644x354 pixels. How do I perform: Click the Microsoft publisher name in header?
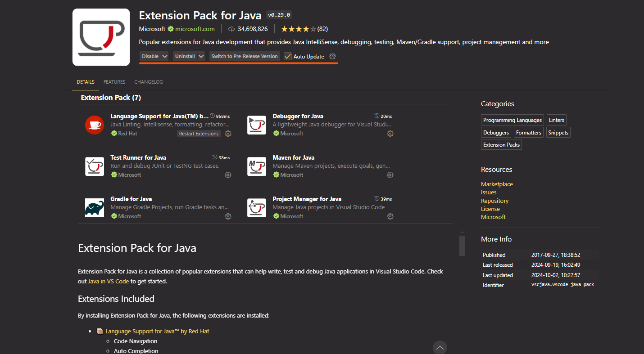[152, 29]
